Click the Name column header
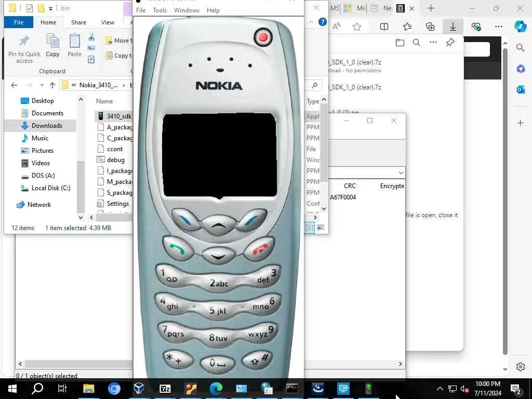The height and width of the screenshot is (399, 532). pos(104,101)
